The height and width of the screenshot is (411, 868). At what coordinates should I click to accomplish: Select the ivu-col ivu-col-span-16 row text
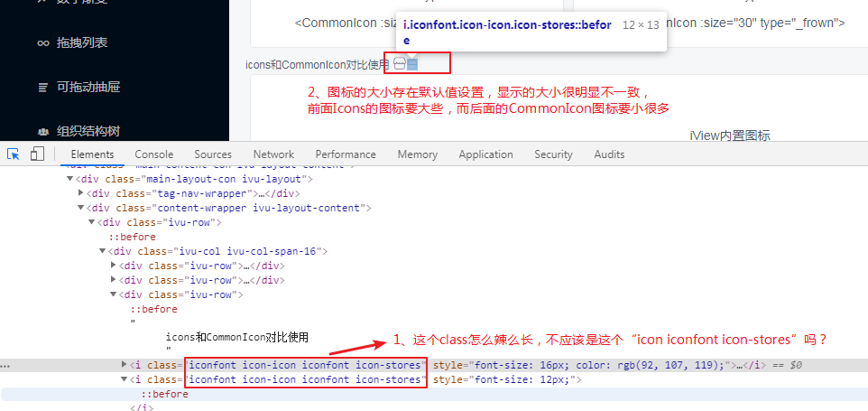click(x=217, y=251)
